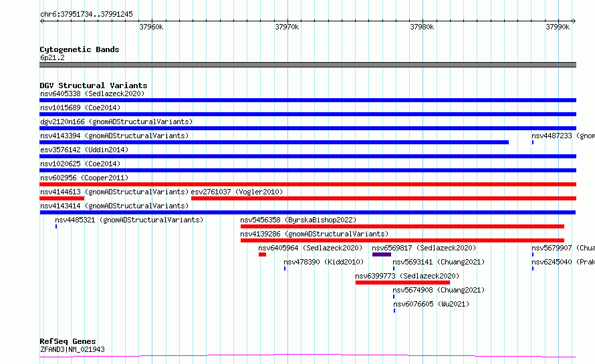Image resolution: width=595 pixels, height=364 pixels.
Task: Click the 37990k ruler tick label
Action: 558,27
